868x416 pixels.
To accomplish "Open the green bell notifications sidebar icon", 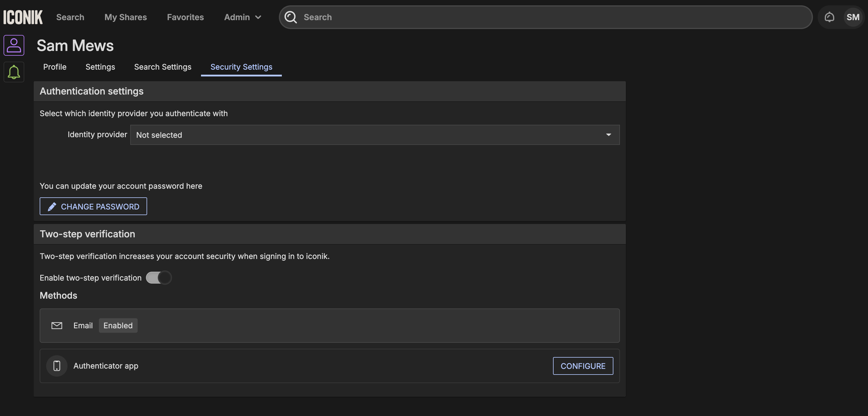I will [x=14, y=72].
